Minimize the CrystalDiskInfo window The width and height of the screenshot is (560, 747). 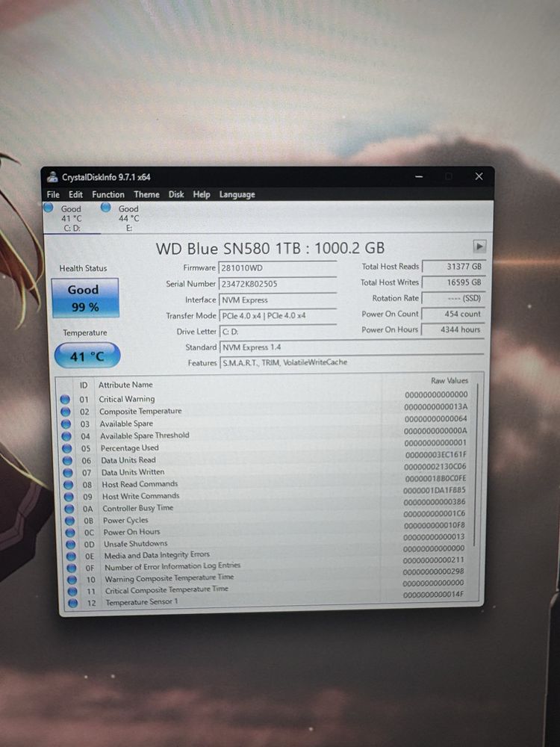419,176
